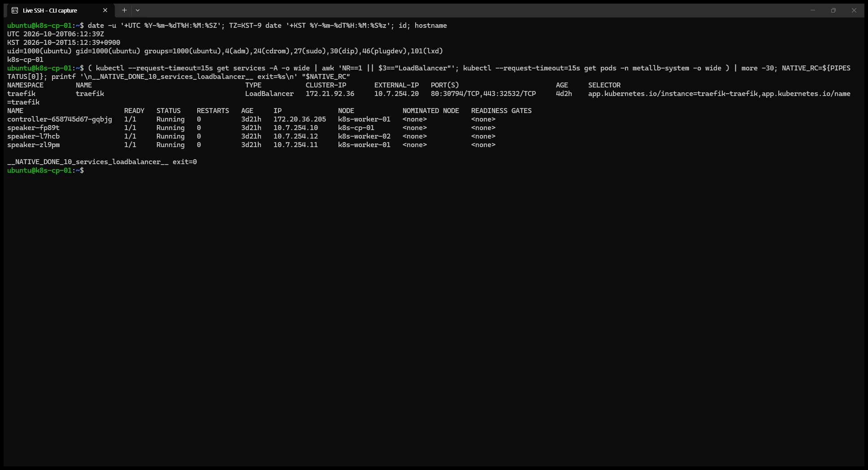This screenshot has width=868, height=470.
Task: Click cluster IP 172.21.92.36
Action: [x=330, y=94]
